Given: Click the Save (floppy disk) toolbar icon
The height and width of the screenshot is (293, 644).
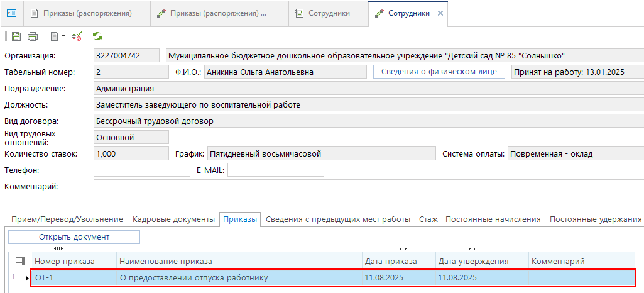Looking at the screenshot, I should coord(16,36).
